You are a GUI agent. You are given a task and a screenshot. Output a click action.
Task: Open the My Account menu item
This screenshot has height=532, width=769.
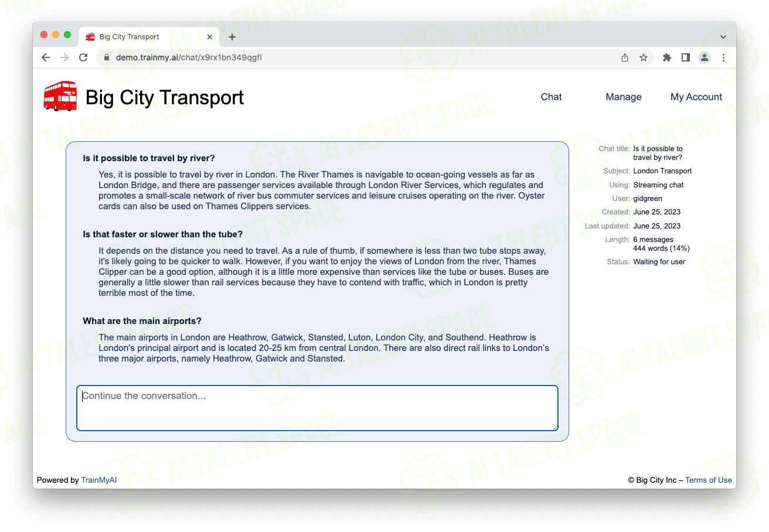696,97
